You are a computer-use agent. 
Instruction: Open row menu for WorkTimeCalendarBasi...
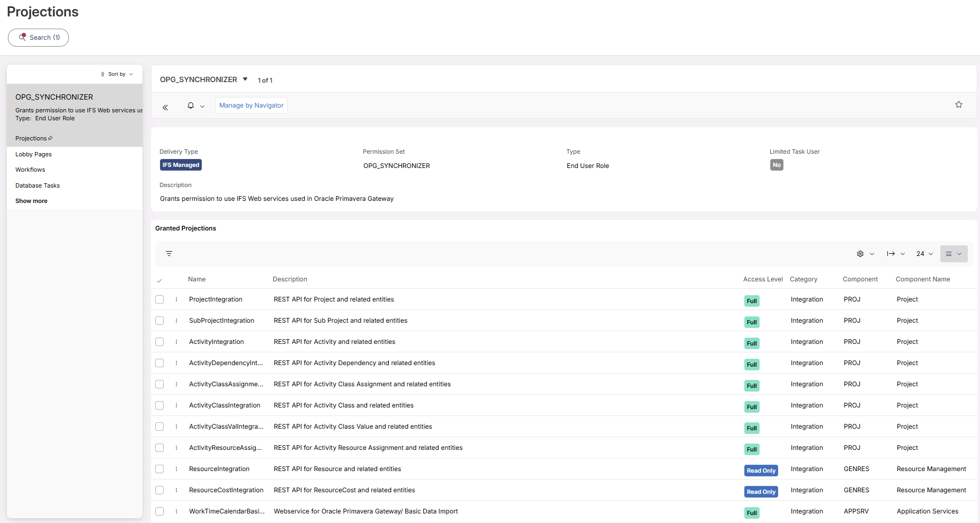pyautogui.click(x=176, y=511)
